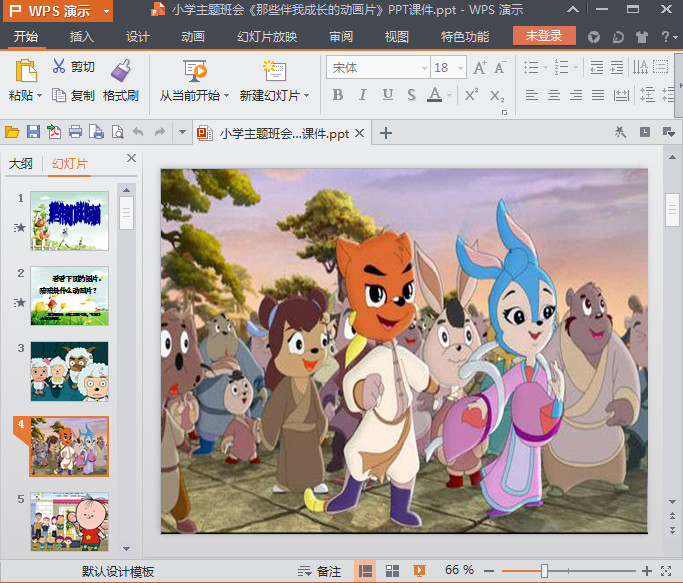683x583 pixels.
Task: Open the 插入 (Insert) ribbon tab
Action: (x=82, y=37)
